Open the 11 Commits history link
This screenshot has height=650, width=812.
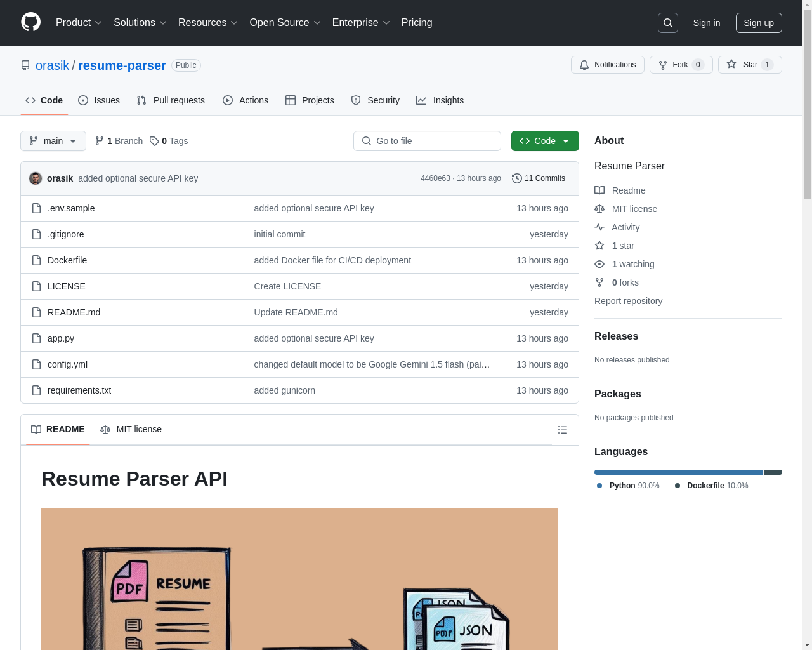[x=539, y=178]
